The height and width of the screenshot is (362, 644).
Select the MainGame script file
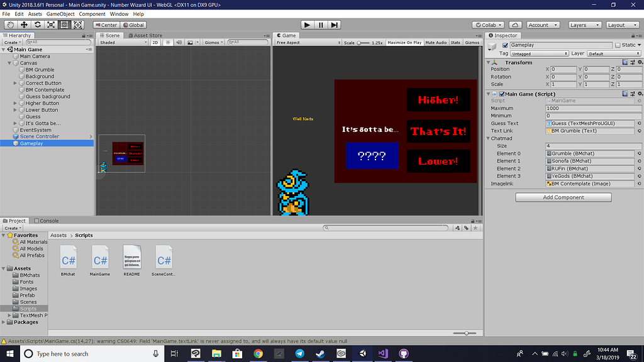pos(100,260)
